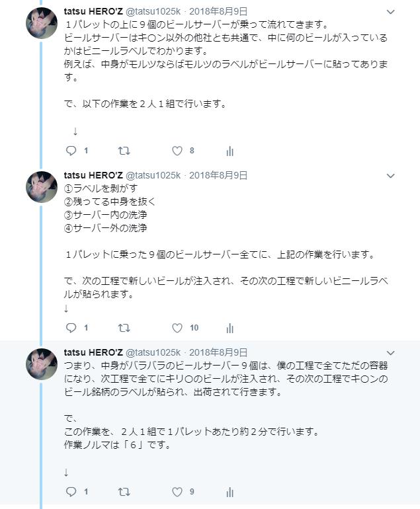Retweet the first tweet in thread
The width and height of the screenshot is (420, 509).
pos(124,151)
